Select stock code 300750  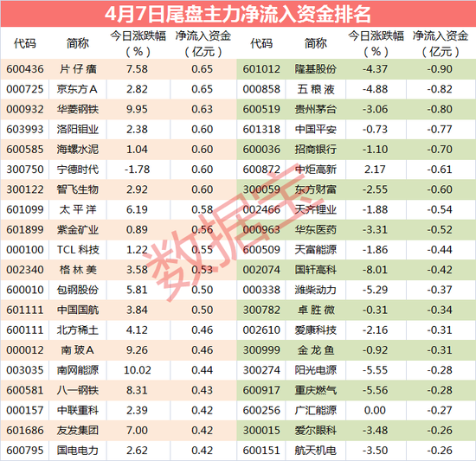click(x=25, y=170)
